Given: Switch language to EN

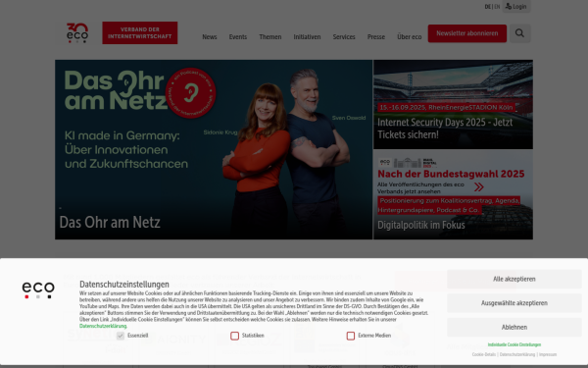Looking at the screenshot, I should 497,7.
